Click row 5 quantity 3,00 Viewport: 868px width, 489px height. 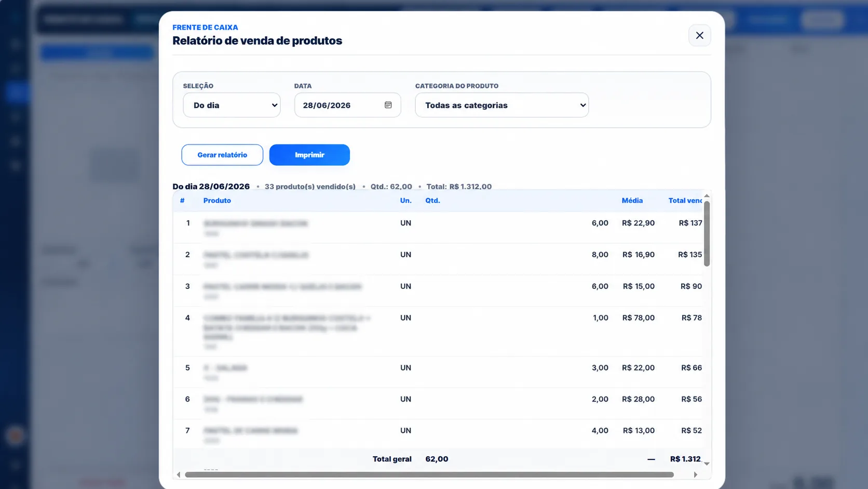(x=600, y=368)
